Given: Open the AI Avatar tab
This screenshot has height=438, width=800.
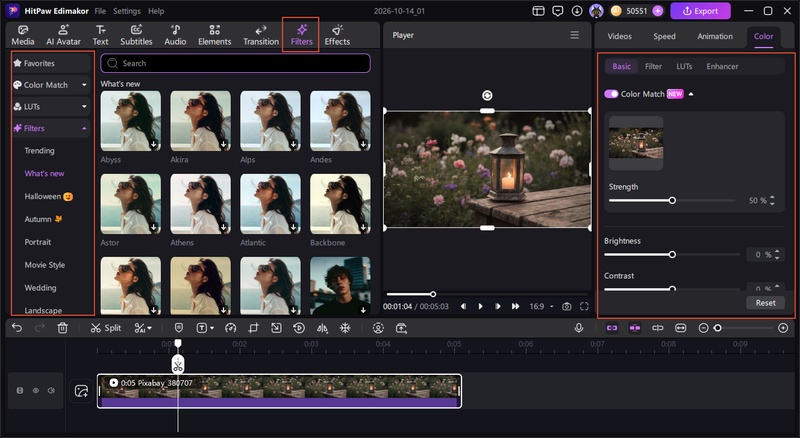Looking at the screenshot, I should [63, 35].
